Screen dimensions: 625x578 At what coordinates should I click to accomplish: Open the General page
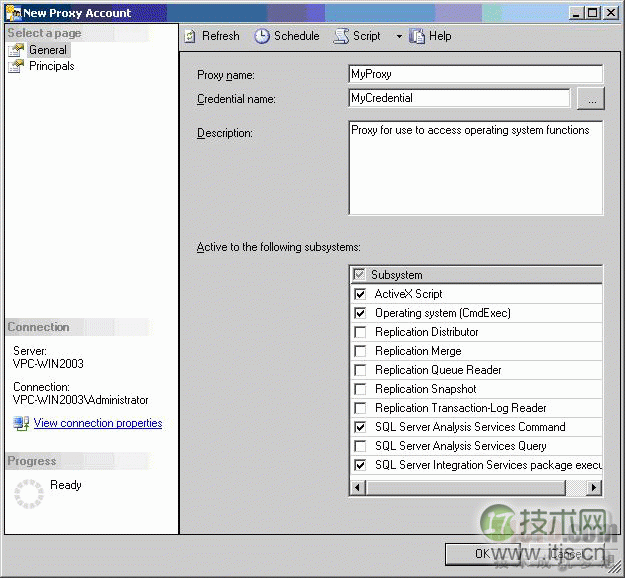(48, 50)
